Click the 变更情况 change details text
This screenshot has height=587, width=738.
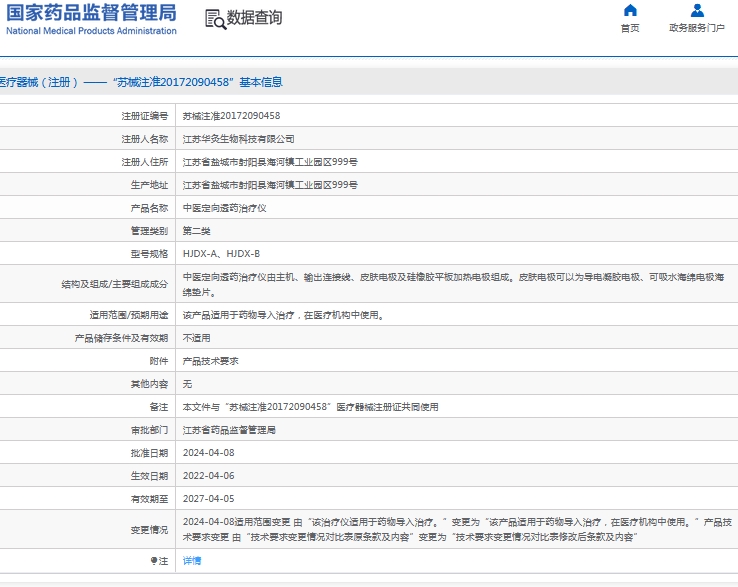coord(457,530)
